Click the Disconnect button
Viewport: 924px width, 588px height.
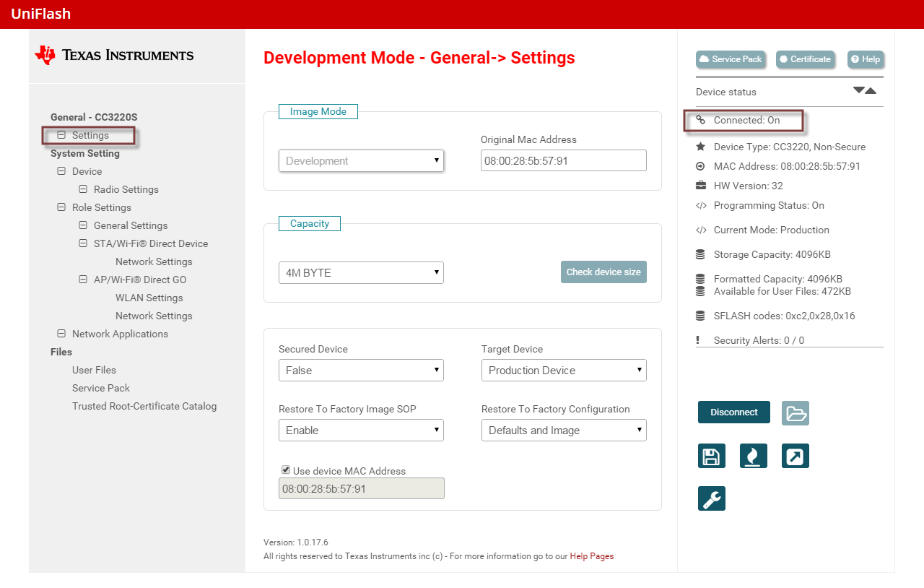733,412
